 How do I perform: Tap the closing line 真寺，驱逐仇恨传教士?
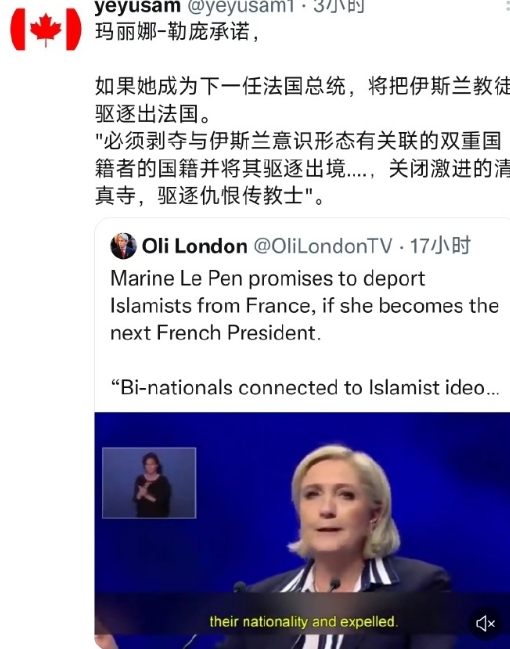click(x=210, y=196)
